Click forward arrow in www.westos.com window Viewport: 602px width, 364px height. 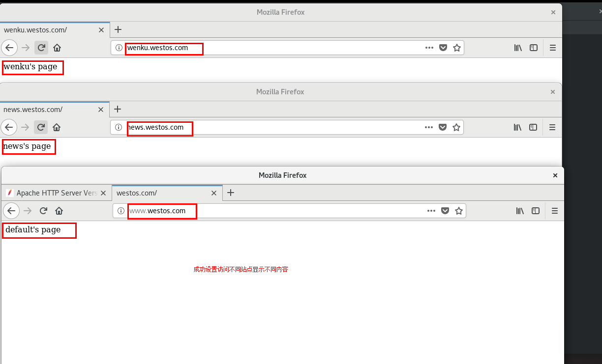pyautogui.click(x=28, y=211)
